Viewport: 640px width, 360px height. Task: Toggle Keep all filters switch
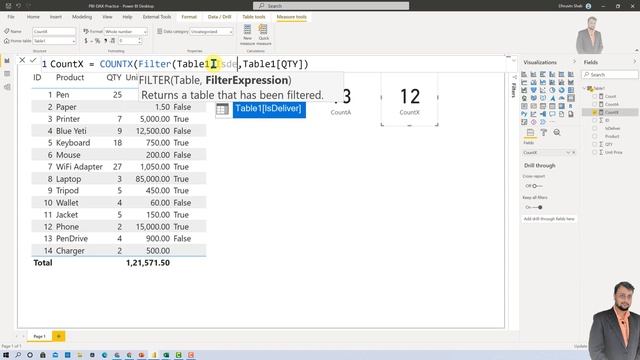(538, 207)
